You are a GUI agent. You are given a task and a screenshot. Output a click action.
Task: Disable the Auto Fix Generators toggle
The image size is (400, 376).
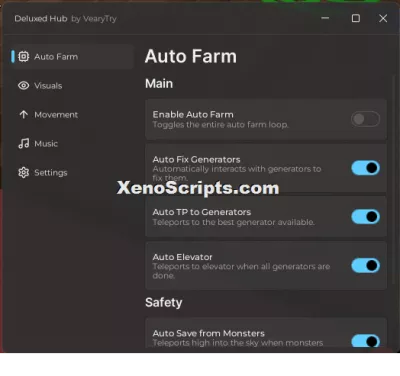point(366,168)
